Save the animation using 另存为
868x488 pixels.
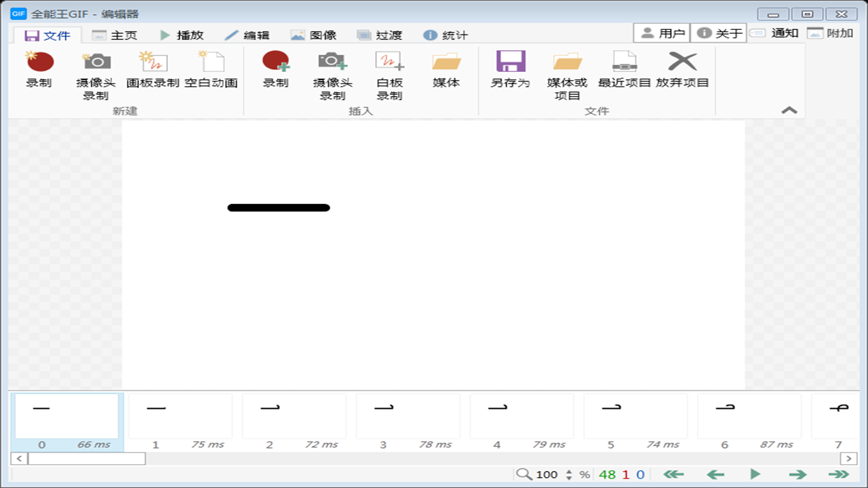(510, 71)
